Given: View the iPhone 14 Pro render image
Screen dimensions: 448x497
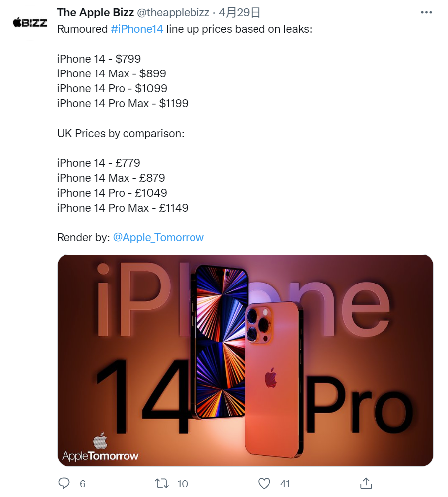Looking at the screenshot, I should tap(245, 360).
